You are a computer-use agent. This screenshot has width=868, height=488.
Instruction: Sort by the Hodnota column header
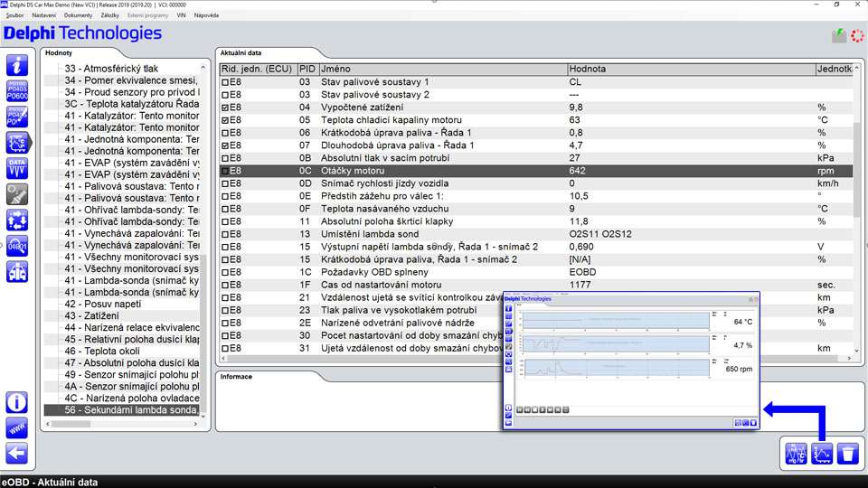tap(692, 70)
